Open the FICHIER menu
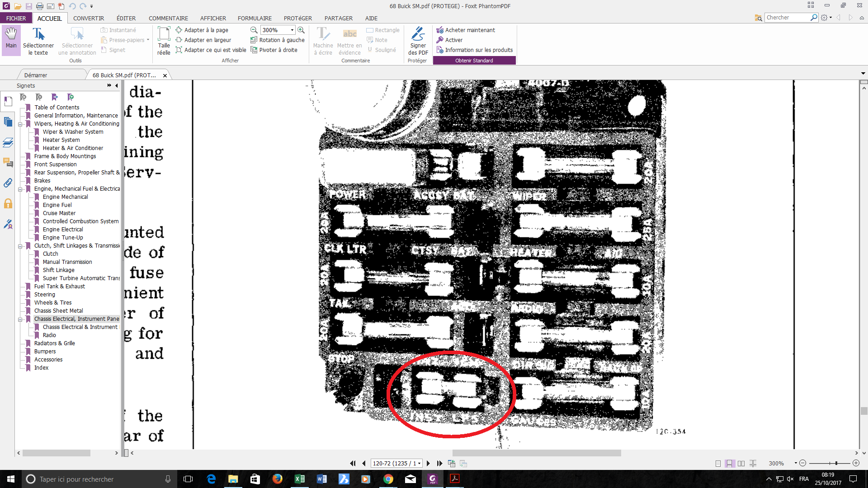 coord(16,18)
